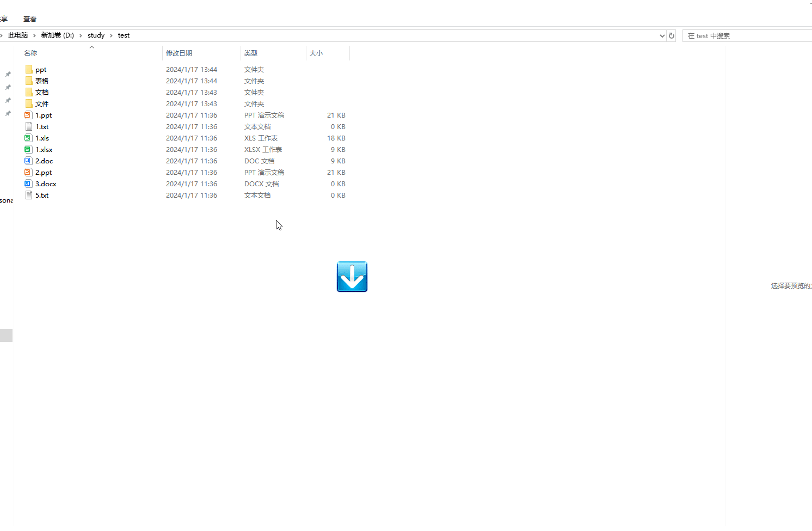Sort by the 修改日期 column header
This screenshot has height=531, width=812.
pyautogui.click(x=179, y=53)
